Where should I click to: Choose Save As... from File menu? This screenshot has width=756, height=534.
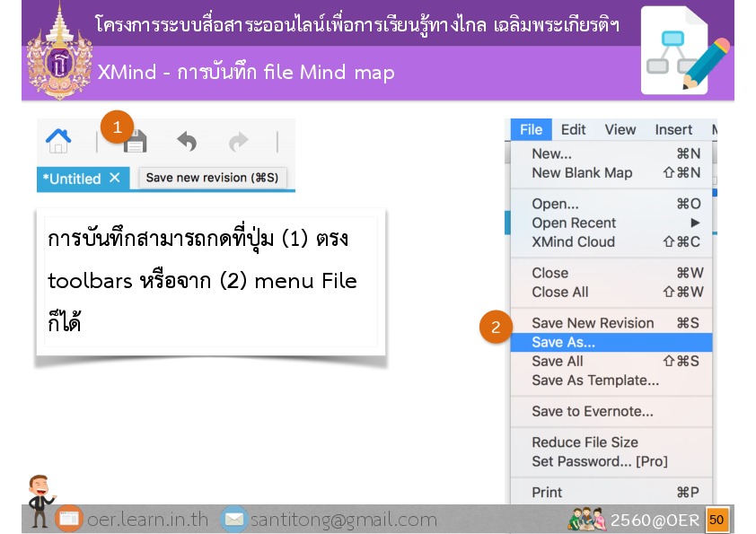[563, 342]
